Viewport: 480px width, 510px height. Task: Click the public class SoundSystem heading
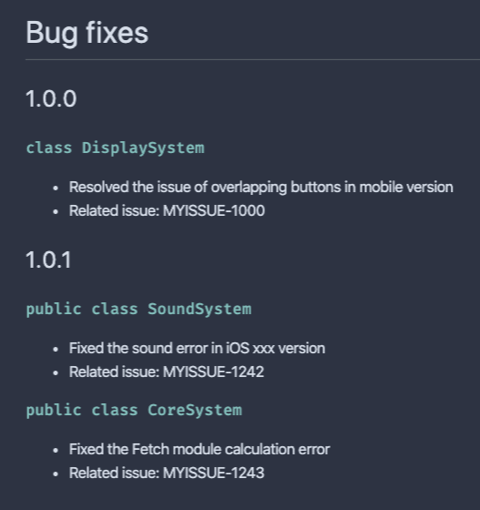[x=139, y=309]
